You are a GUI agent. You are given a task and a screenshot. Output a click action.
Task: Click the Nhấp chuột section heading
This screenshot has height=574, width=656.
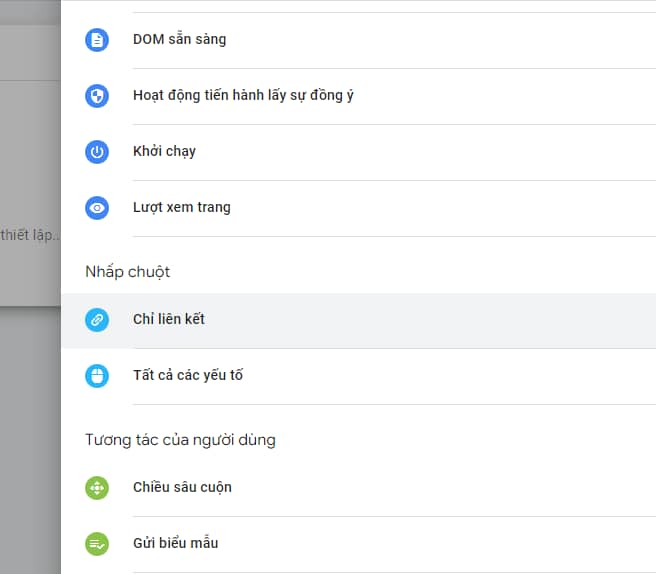[128, 272]
